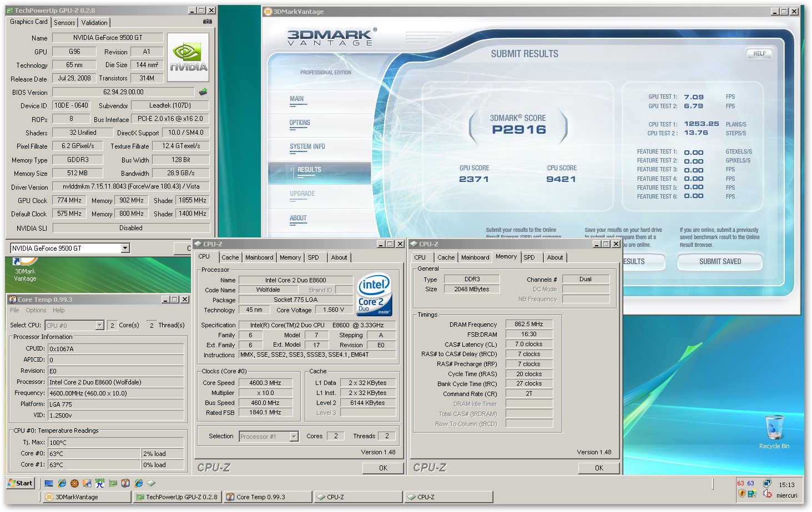Click the network connection tray icon
Viewport: 812px width, 512px height.
767,483
